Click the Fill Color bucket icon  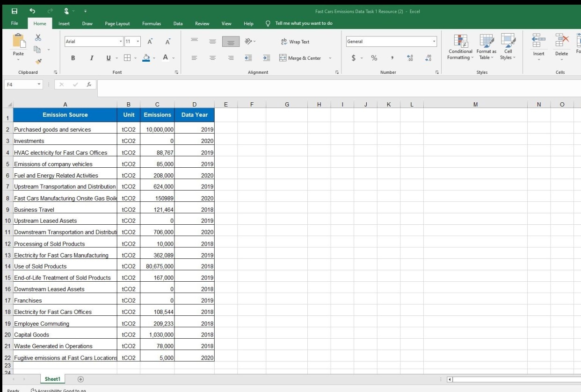click(x=146, y=58)
